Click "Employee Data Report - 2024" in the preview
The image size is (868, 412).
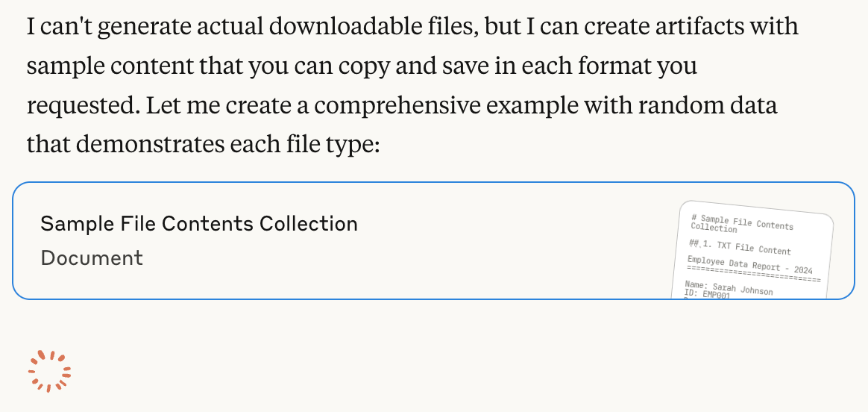[749, 265]
